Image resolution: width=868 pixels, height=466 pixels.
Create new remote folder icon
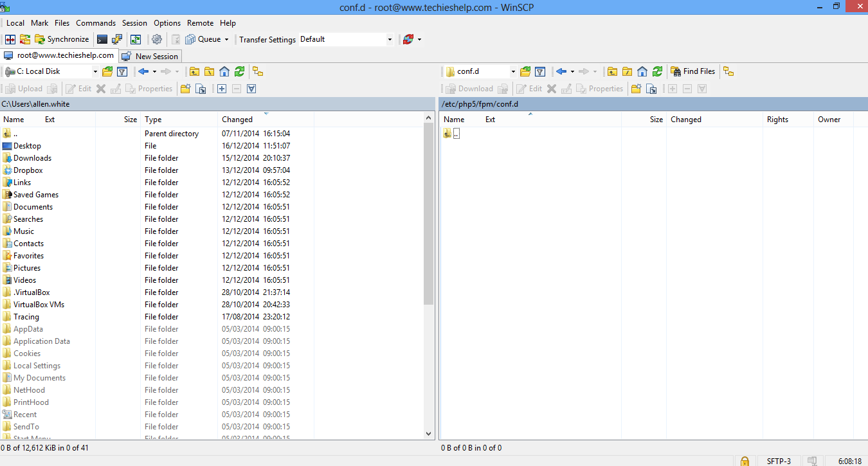(x=636, y=89)
